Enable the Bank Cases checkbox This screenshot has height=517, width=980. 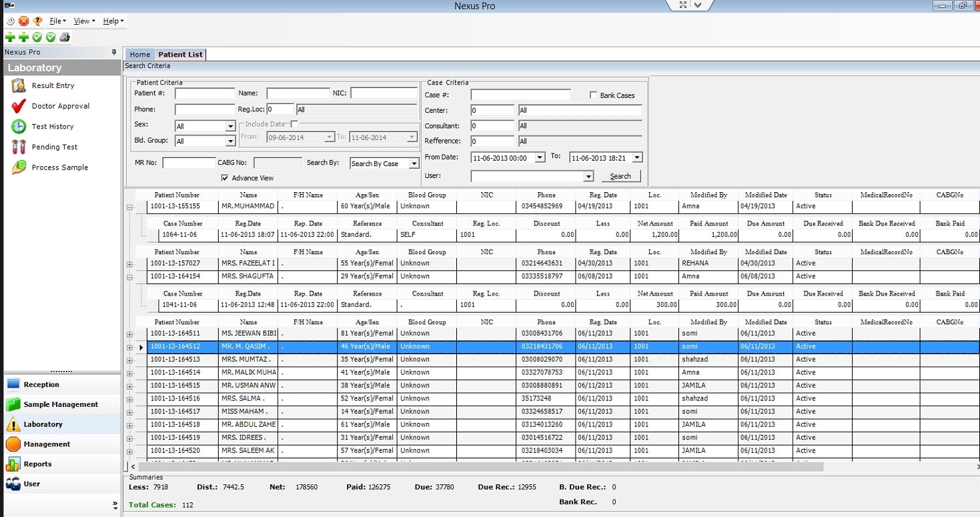point(592,95)
